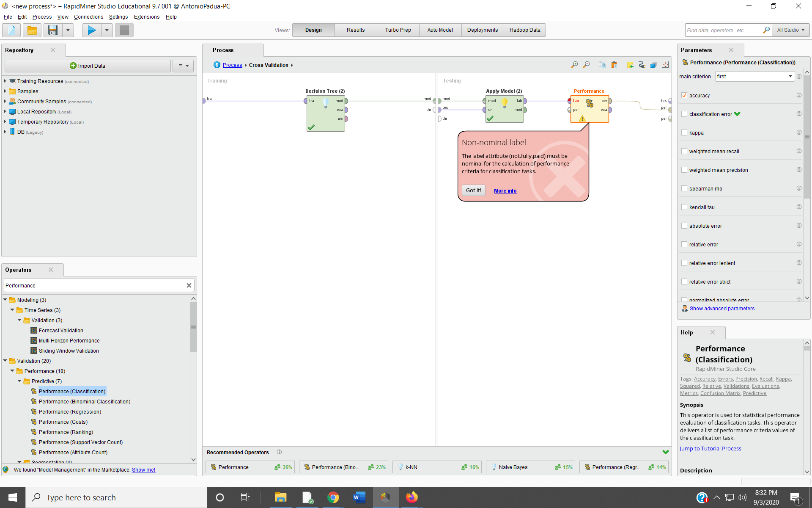Switch to the Auto Model view
This screenshot has width=812, height=508.
tap(440, 30)
